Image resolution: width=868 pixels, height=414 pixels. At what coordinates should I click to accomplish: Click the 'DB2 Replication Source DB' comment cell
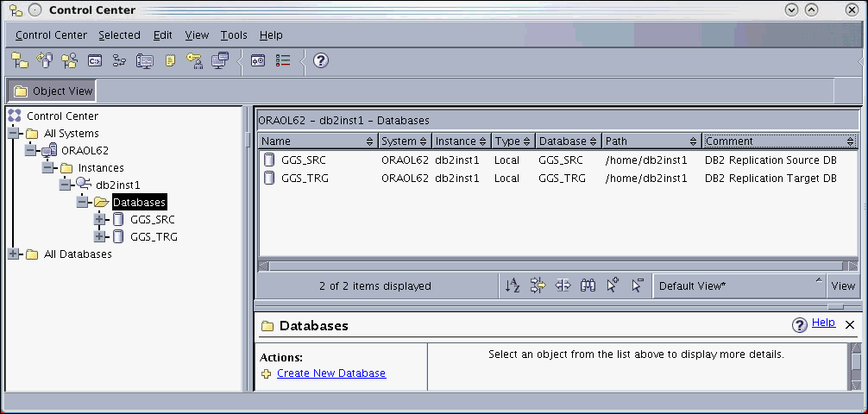click(x=771, y=160)
